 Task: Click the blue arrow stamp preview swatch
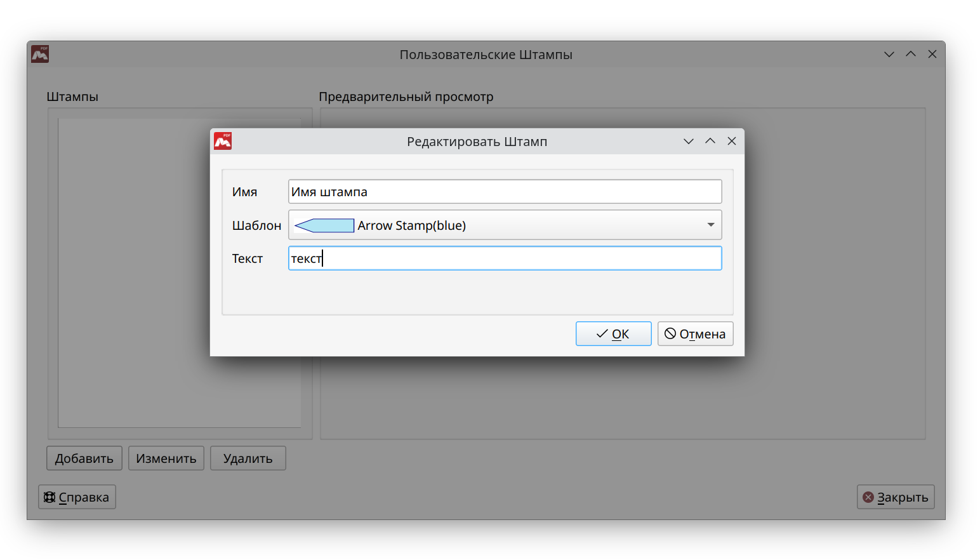[x=324, y=225]
